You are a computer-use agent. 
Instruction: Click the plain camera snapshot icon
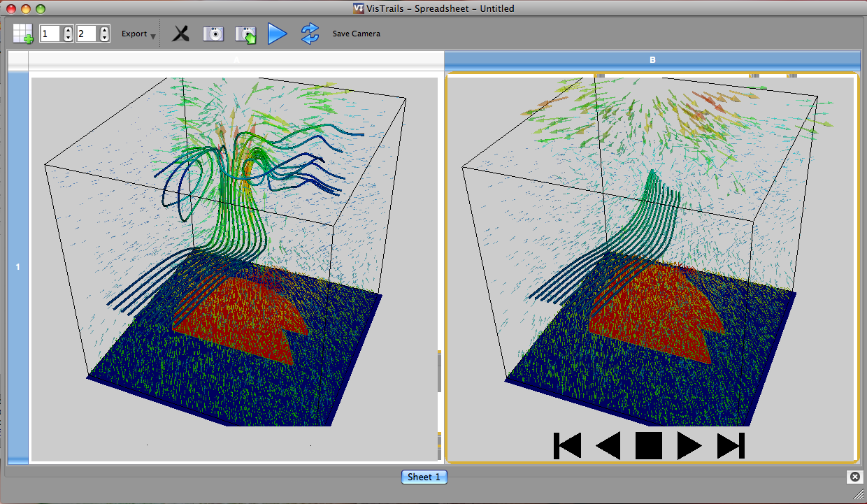point(213,34)
